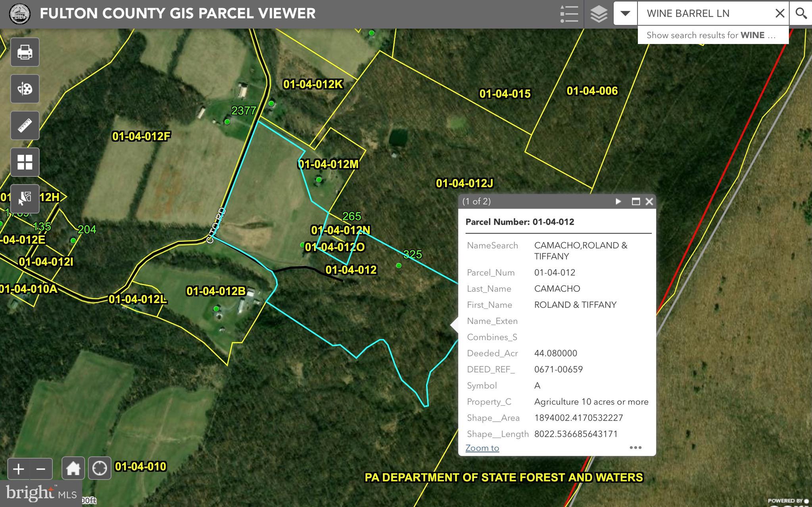Maximize the parcel info popup

pyautogui.click(x=635, y=201)
